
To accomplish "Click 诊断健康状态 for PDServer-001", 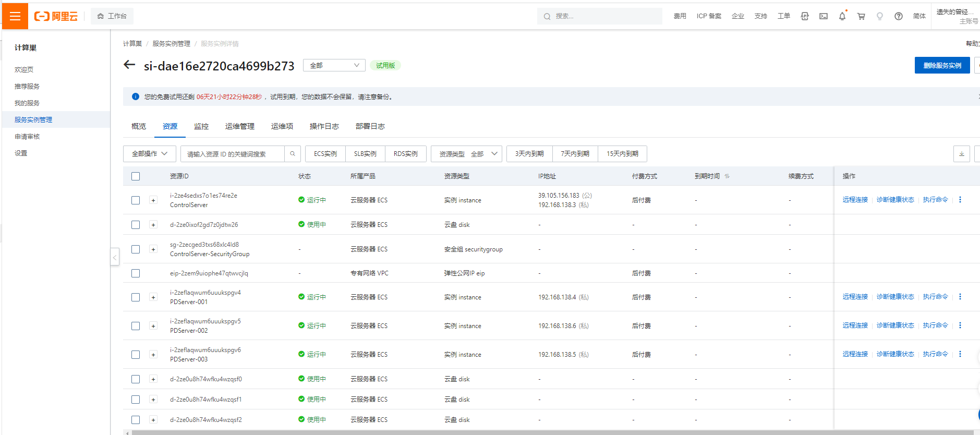I will (x=896, y=297).
